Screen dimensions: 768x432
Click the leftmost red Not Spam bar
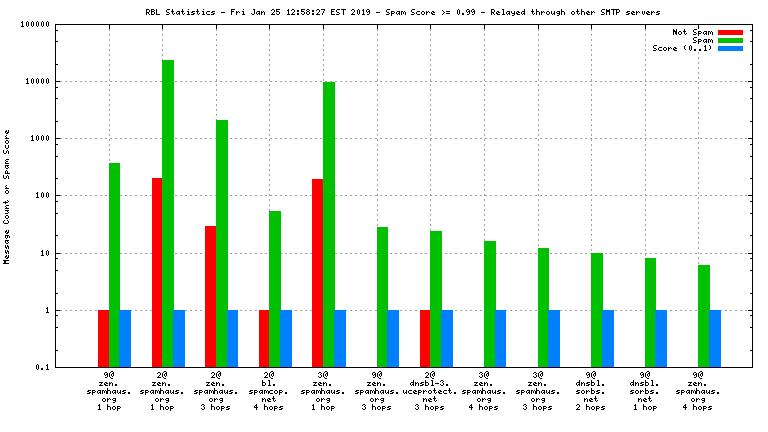pyautogui.click(x=104, y=338)
